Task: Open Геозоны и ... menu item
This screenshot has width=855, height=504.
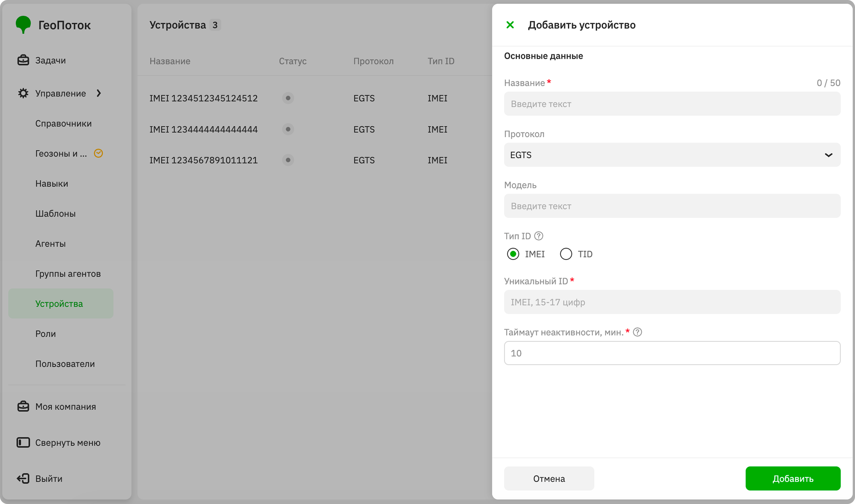Action: point(61,153)
